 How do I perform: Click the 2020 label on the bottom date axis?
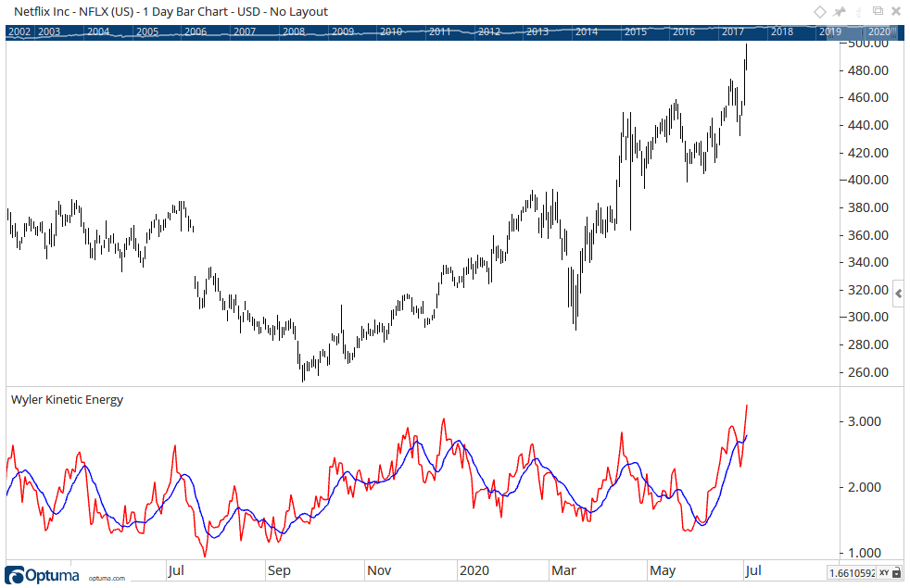pos(474,570)
